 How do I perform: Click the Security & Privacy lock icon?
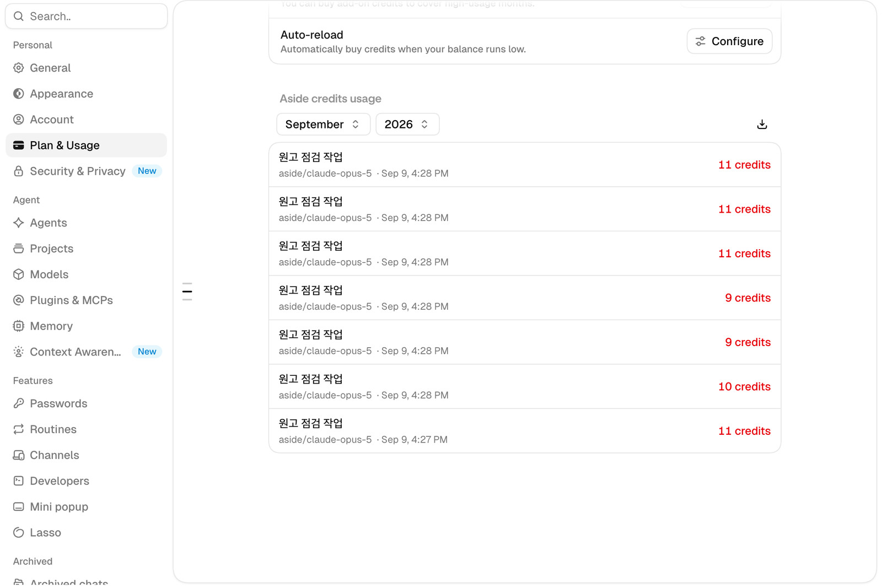click(19, 171)
